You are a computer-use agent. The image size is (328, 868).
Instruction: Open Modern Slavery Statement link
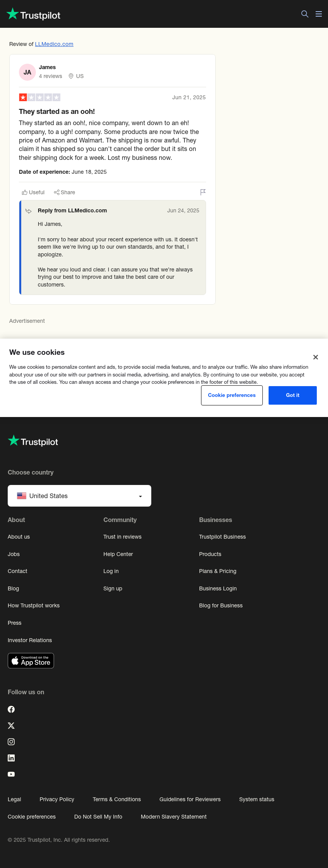click(x=174, y=817)
